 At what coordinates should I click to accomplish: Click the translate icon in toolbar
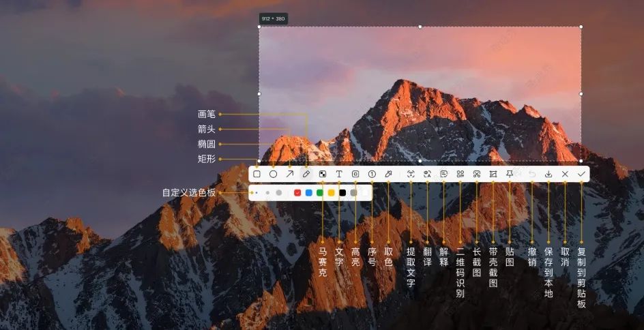427,175
